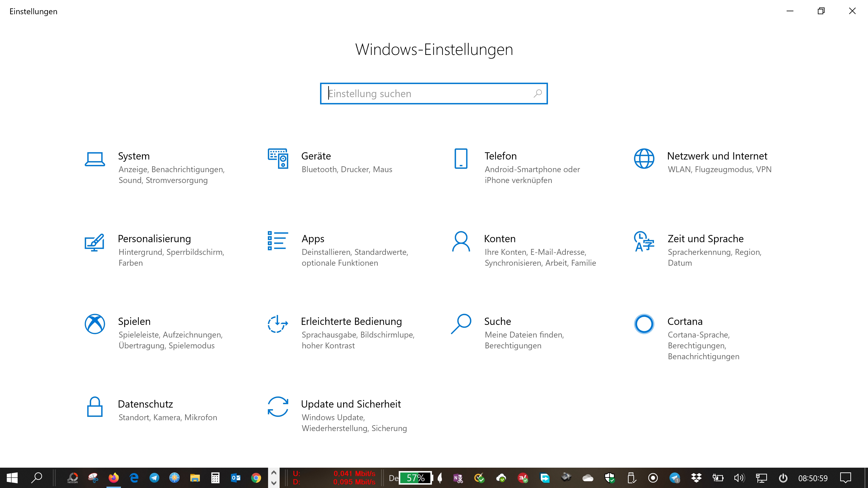This screenshot has width=868, height=488.
Task: Open the Spielen Xbox icon
Action: point(95,324)
